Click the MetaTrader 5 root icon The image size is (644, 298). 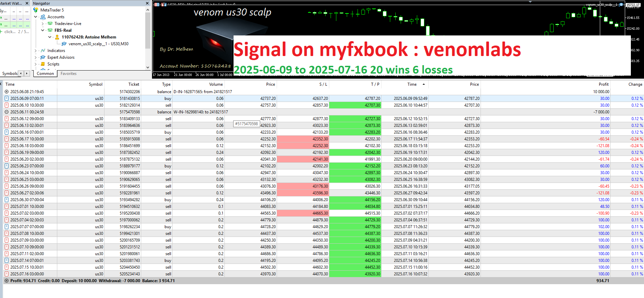[x=36, y=10]
